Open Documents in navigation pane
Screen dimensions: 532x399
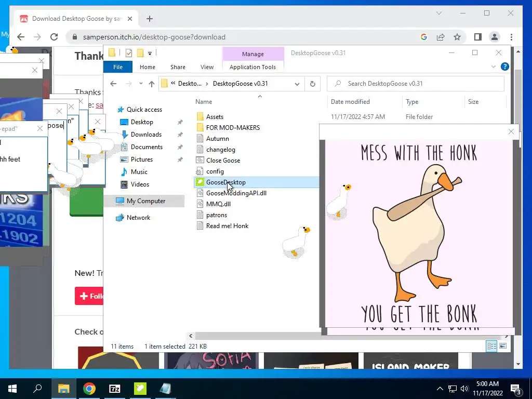pos(147,147)
